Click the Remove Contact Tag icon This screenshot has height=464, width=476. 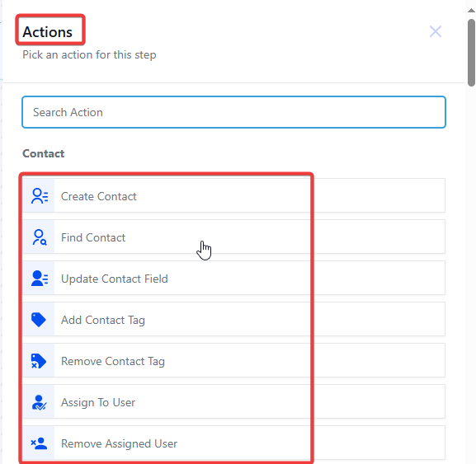39,361
